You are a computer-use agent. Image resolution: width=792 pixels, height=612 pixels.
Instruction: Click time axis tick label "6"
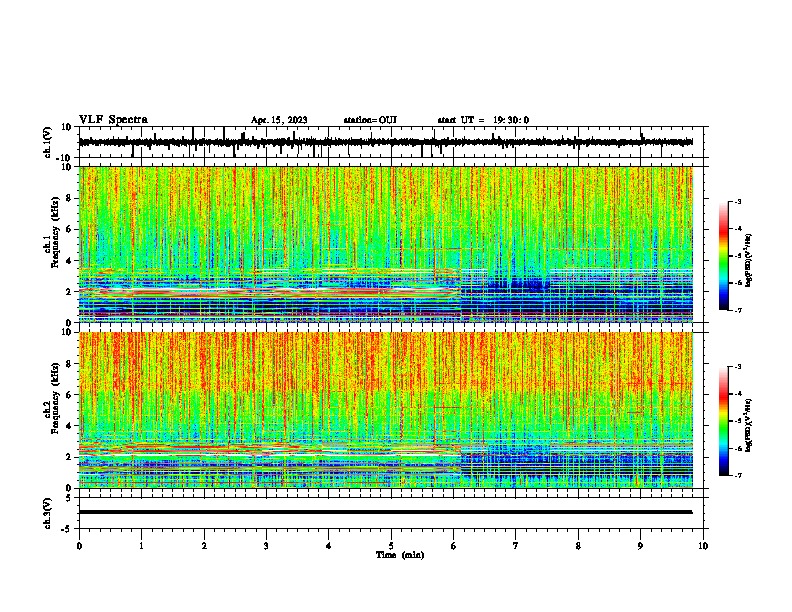(x=453, y=546)
